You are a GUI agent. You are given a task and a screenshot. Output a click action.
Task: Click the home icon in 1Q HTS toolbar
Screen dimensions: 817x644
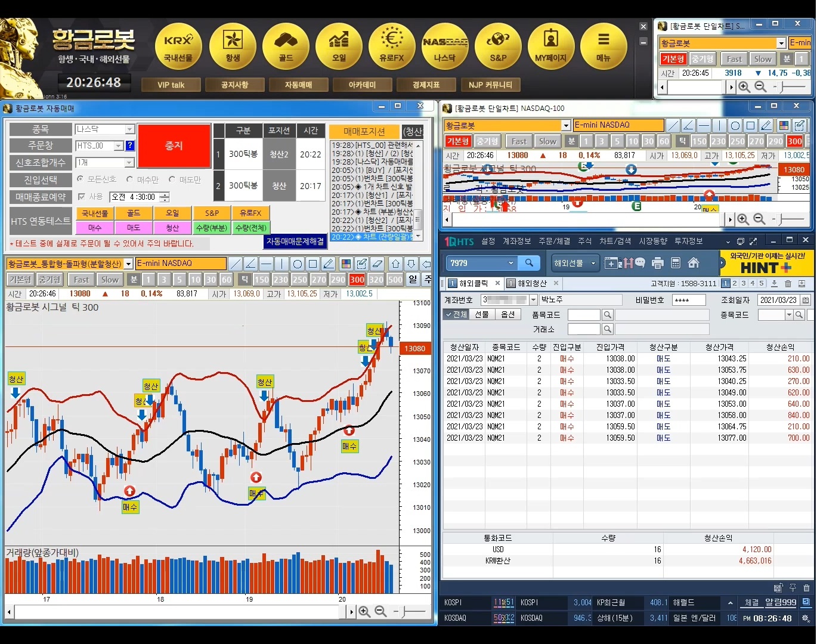[x=694, y=263]
